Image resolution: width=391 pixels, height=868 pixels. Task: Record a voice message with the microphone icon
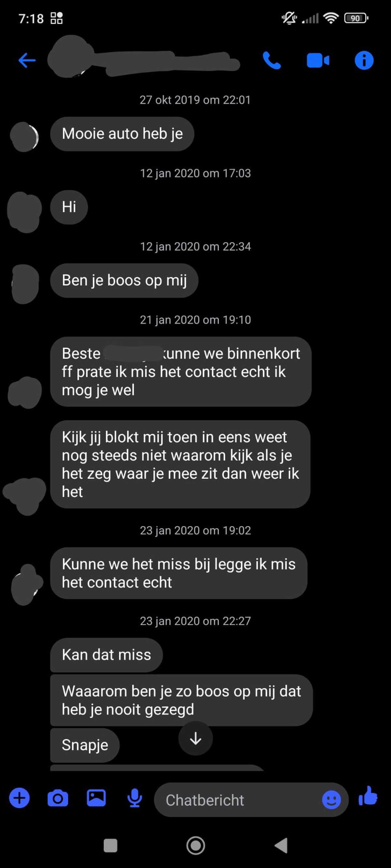click(x=135, y=798)
